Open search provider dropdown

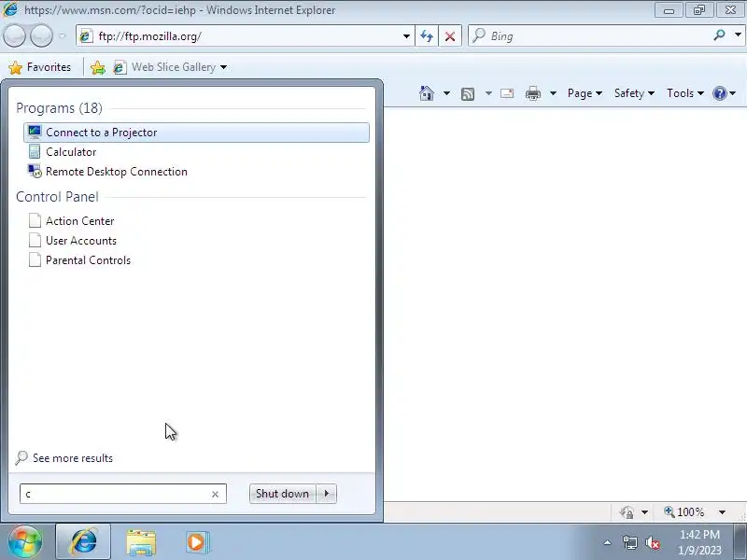coord(738,35)
